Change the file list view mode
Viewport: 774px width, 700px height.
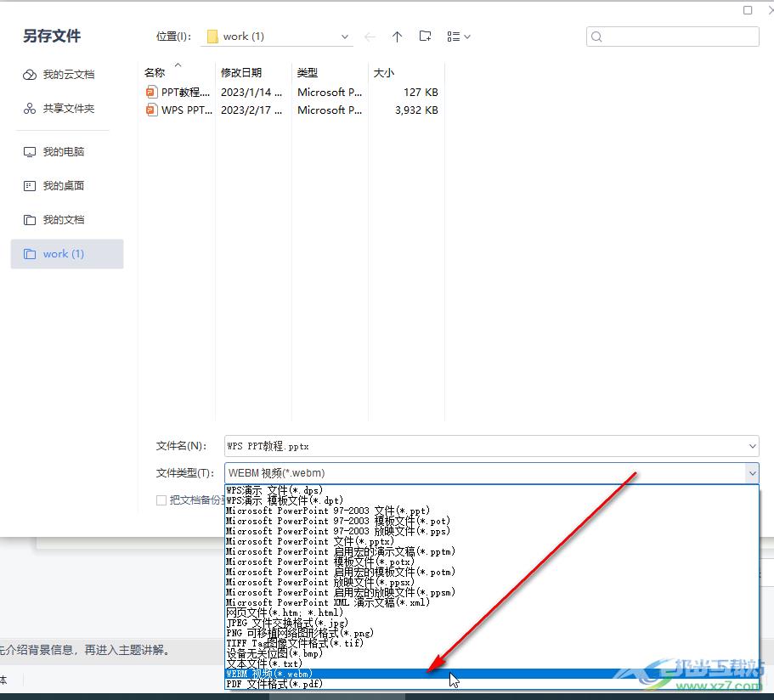(459, 37)
